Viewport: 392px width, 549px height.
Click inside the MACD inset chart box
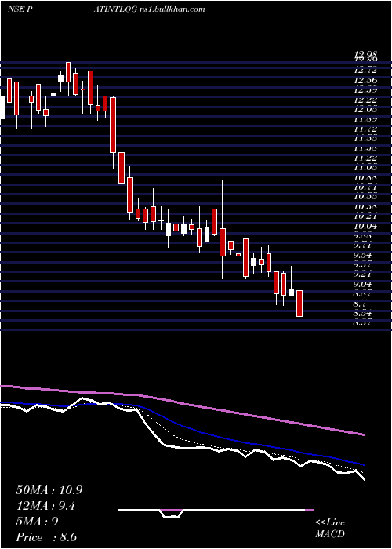click(x=216, y=510)
